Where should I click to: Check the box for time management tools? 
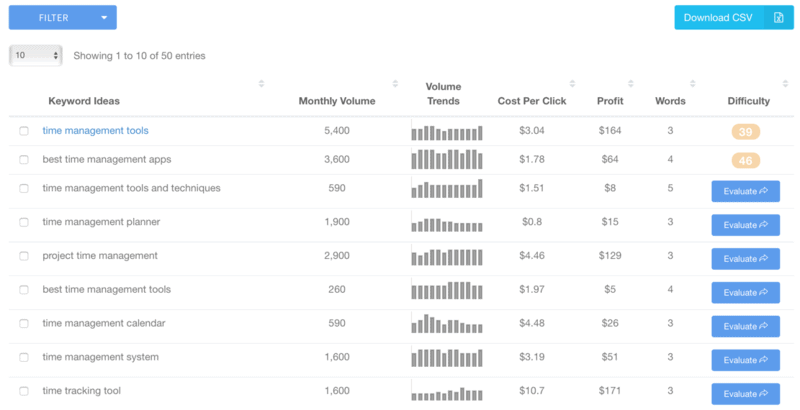(24, 131)
